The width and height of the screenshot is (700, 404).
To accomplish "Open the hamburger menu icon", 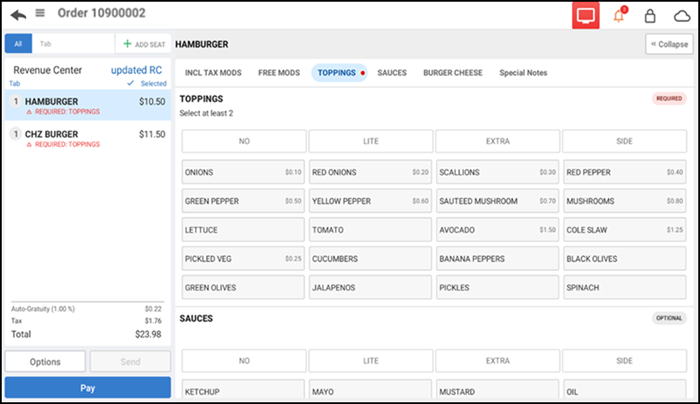I will pyautogui.click(x=40, y=13).
